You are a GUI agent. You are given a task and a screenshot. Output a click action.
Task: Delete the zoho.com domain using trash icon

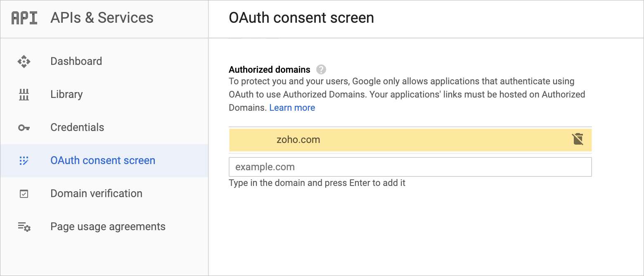pyautogui.click(x=578, y=139)
